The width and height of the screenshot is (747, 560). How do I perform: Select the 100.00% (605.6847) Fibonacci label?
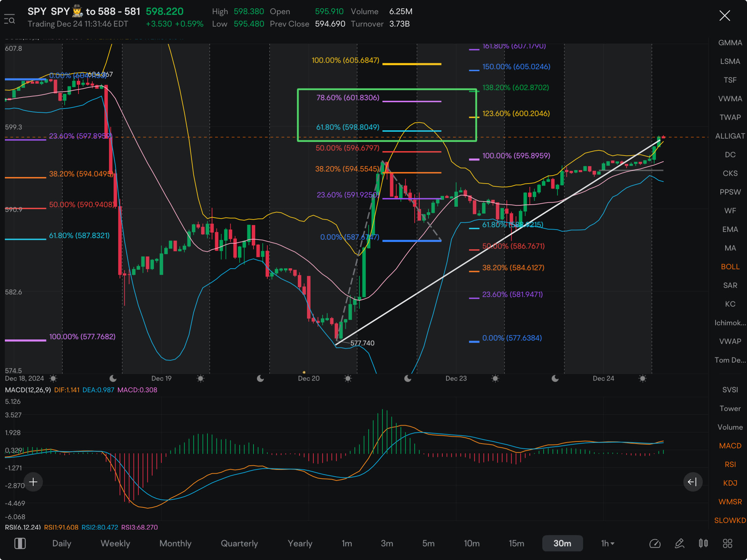345,60
